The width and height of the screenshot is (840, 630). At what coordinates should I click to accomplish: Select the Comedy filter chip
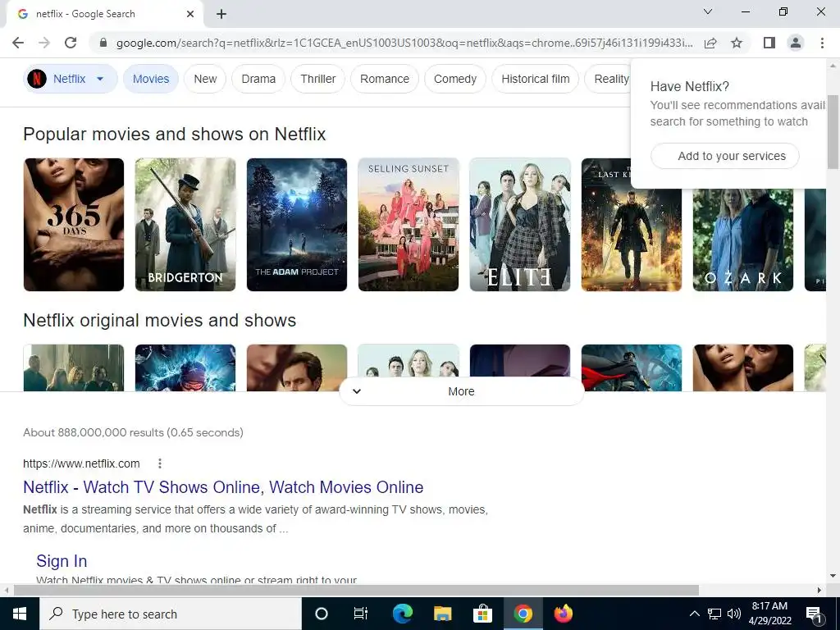(x=454, y=79)
